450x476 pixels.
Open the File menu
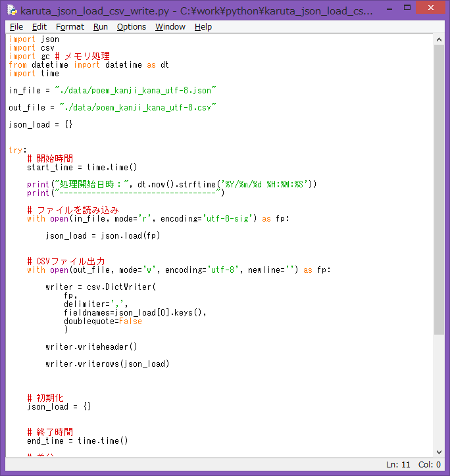point(16,27)
